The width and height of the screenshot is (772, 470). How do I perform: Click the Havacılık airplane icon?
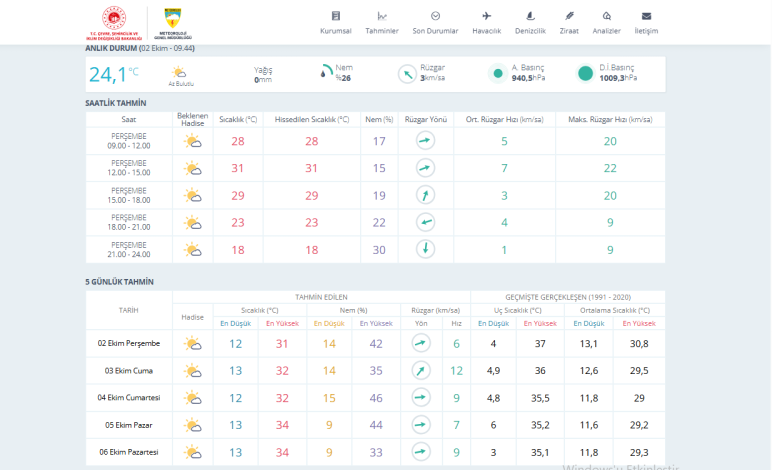point(487,16)
